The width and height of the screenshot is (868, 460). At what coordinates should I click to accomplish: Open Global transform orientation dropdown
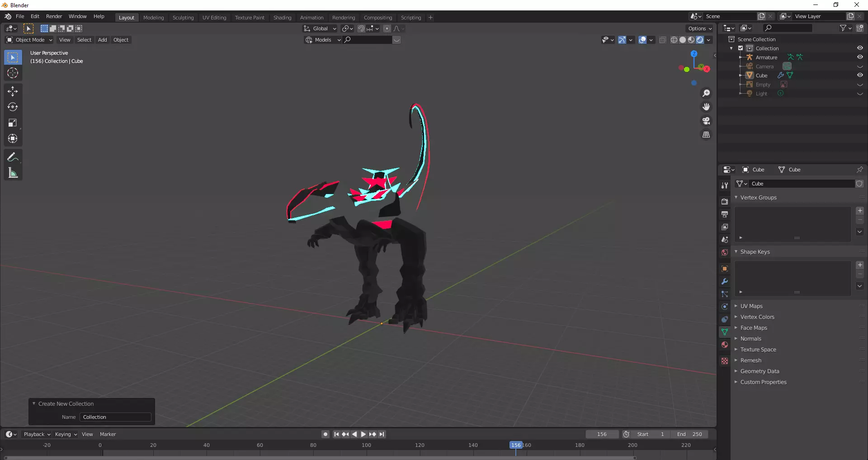tap(320, 28)
